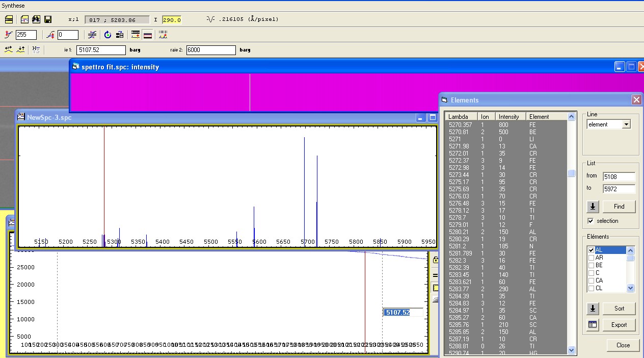Viewport: 644px width, 358px height.
Task: Check the BE element checkbox
Action: pos(591,266)
